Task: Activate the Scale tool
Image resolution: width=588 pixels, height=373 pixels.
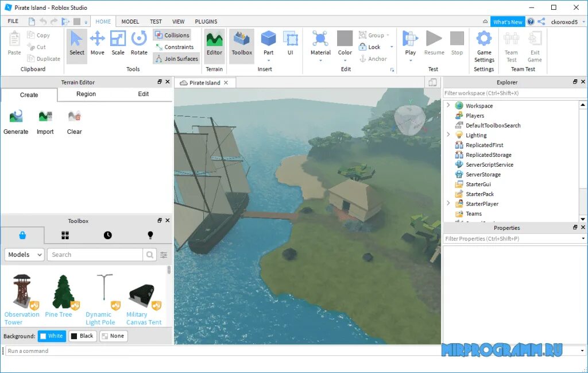Action: pos(118,43)
